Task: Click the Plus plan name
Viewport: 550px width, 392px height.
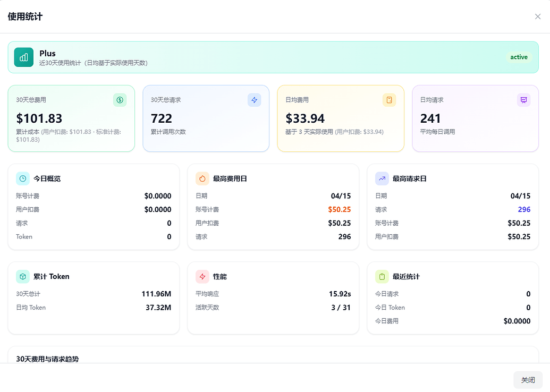Action: pos(47,53)
